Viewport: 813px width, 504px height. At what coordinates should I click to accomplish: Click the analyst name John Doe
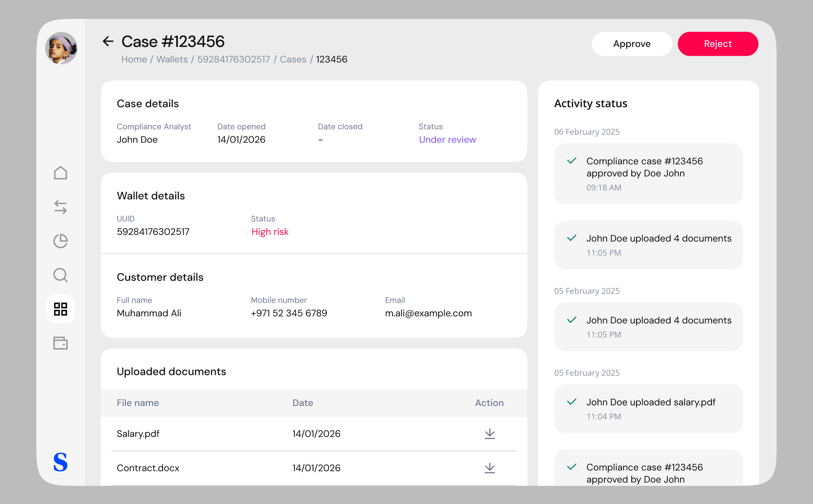137,140
